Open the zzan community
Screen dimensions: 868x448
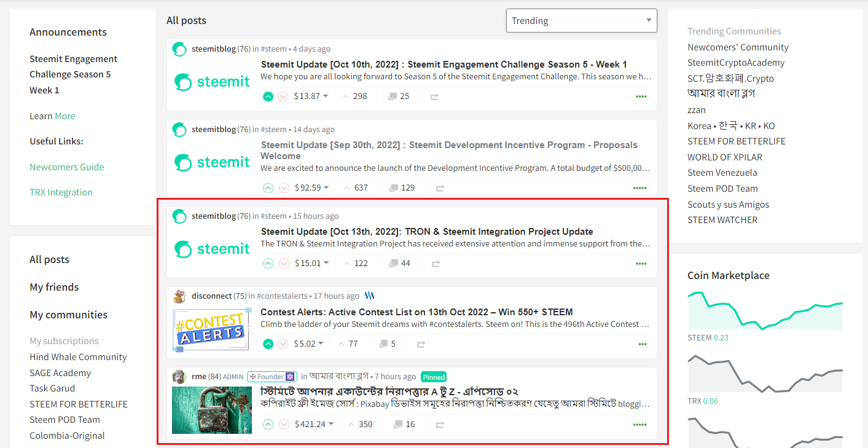(x=697, y=110)
